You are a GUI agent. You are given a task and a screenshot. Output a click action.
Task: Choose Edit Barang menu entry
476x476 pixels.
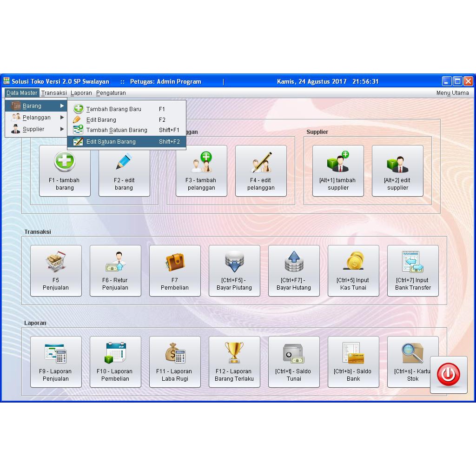pyautogui.click(x=126, y=119)
